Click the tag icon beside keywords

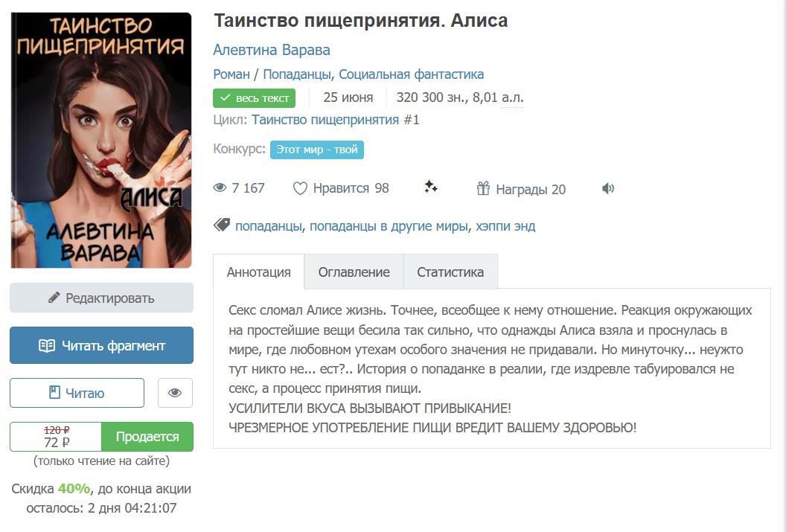(x=222, y=225)
